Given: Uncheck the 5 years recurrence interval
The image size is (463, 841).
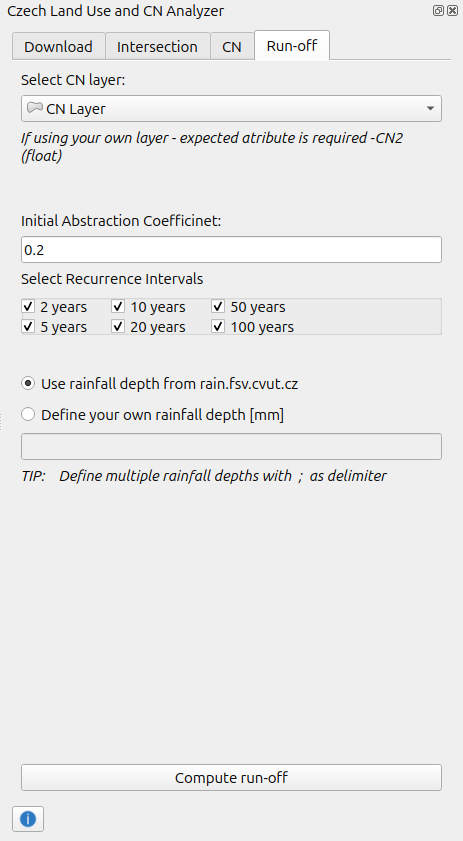Looking at the screenshot, I should click(x=28, y=327).
